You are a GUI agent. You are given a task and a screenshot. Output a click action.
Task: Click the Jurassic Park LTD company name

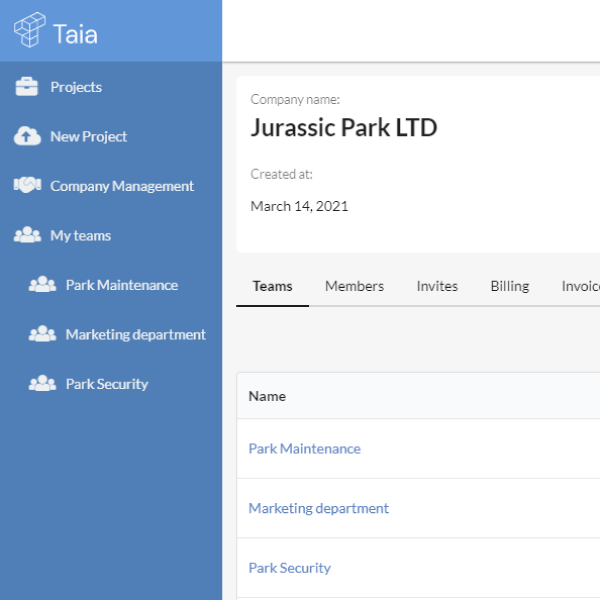coord(344,127)
